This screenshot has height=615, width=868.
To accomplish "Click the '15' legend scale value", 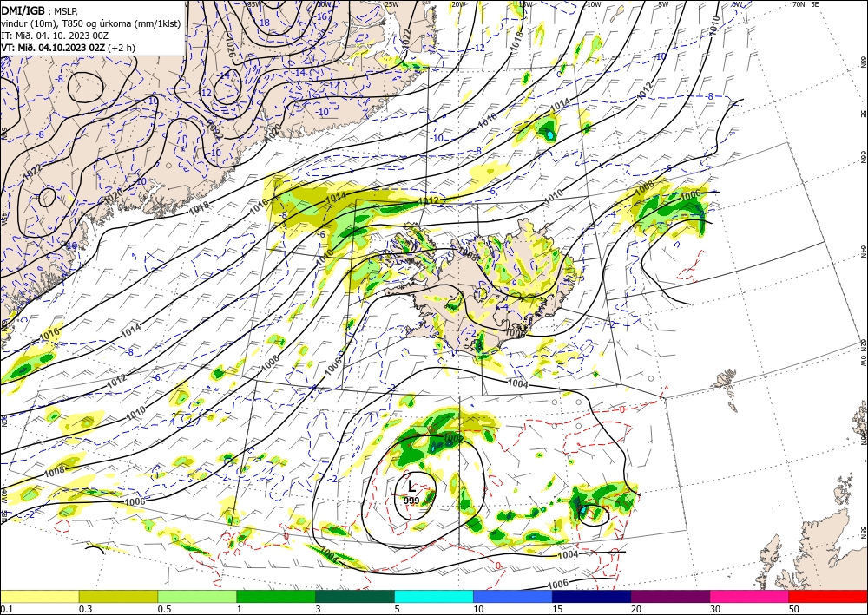I will tap(557, 609).
